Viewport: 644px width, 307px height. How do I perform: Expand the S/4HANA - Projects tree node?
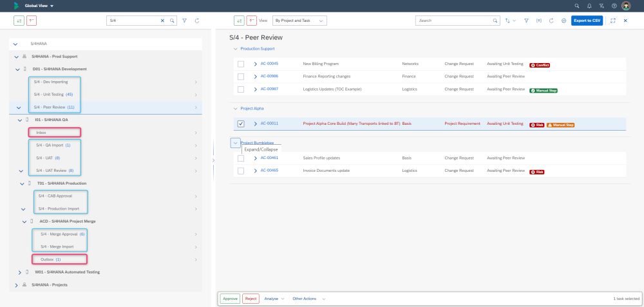pos(15,284)
